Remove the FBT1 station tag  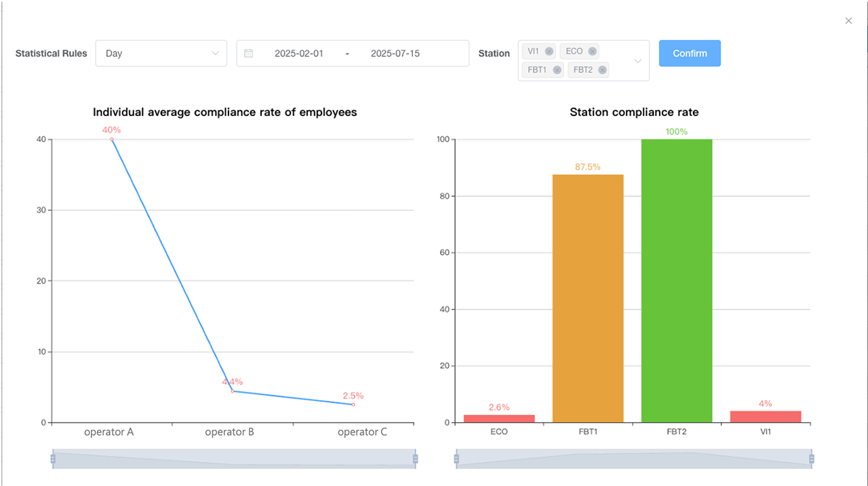point(557,70)
